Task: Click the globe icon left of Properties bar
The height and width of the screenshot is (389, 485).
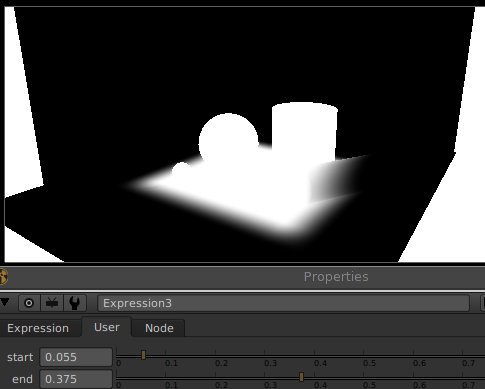Action: point(3,277)
